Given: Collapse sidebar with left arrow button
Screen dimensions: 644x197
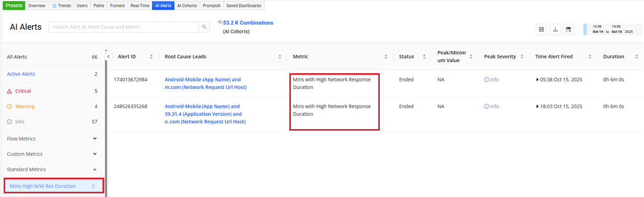Looking at the screenshot, I should tap(109, 56).
